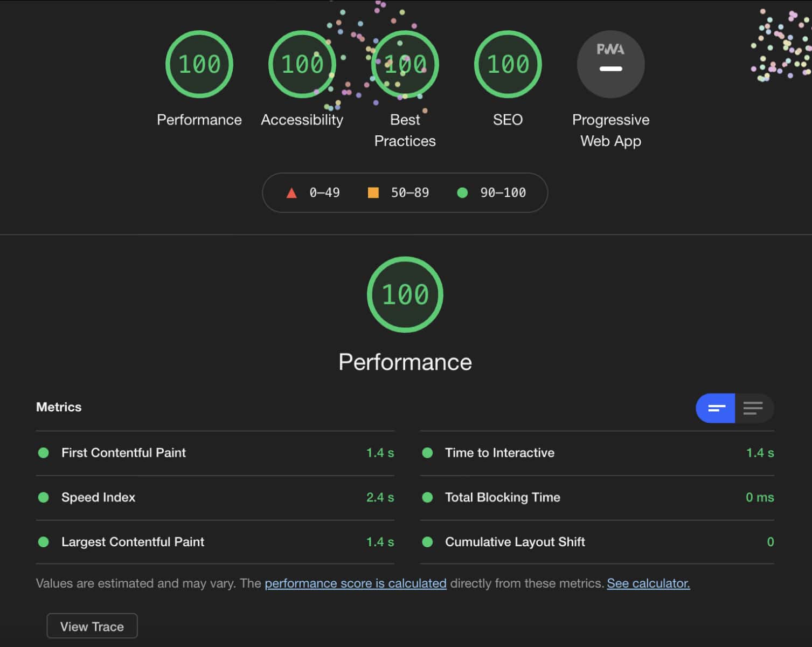The width and height of the screenshot is (812, 647).
Task: Click the Accessibility score gauge
Action: [302, 64]
